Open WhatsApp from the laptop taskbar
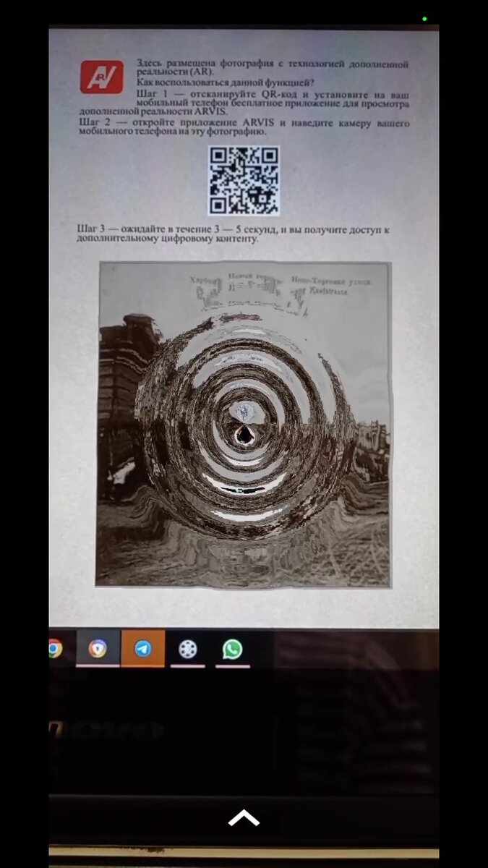 (232, 649)
